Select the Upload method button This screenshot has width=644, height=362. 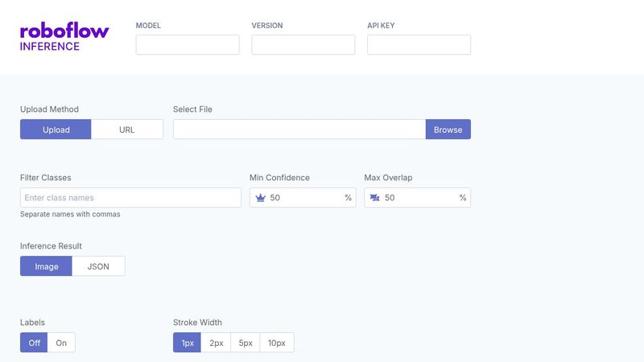tap(56, 130)
